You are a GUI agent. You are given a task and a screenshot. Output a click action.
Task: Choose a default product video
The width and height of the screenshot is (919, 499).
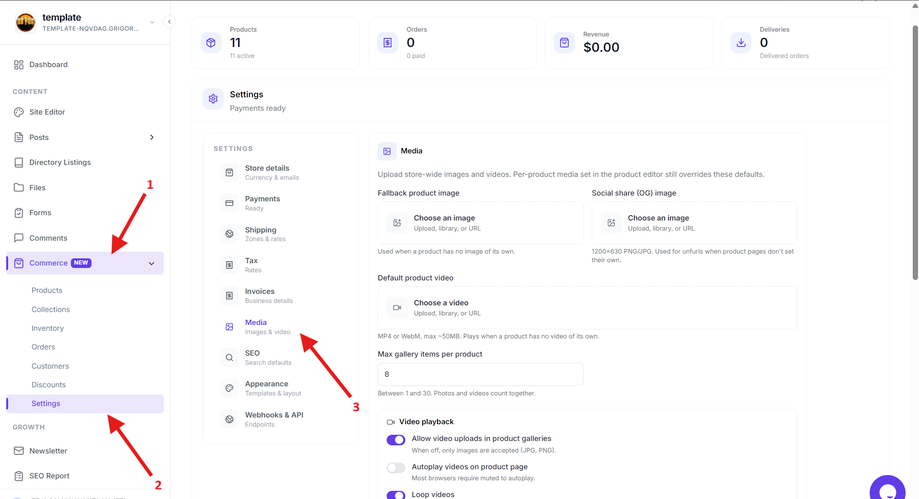pyautogui.click(x=587, y=308)
